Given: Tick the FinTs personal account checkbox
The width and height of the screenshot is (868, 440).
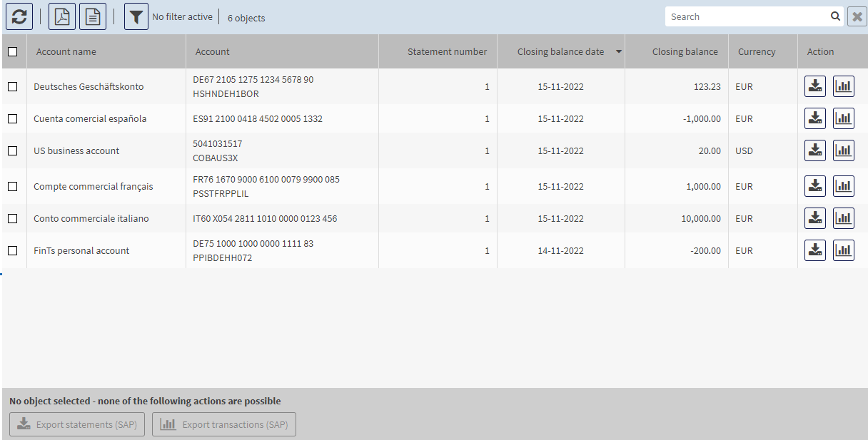Looking at the screenshot, I should [x=12, y=250].
